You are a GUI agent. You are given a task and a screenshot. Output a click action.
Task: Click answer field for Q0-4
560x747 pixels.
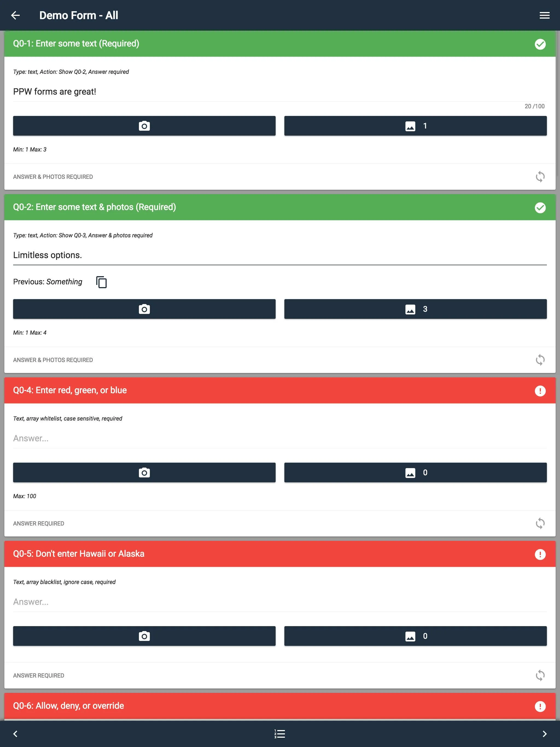tap(280, 438)
